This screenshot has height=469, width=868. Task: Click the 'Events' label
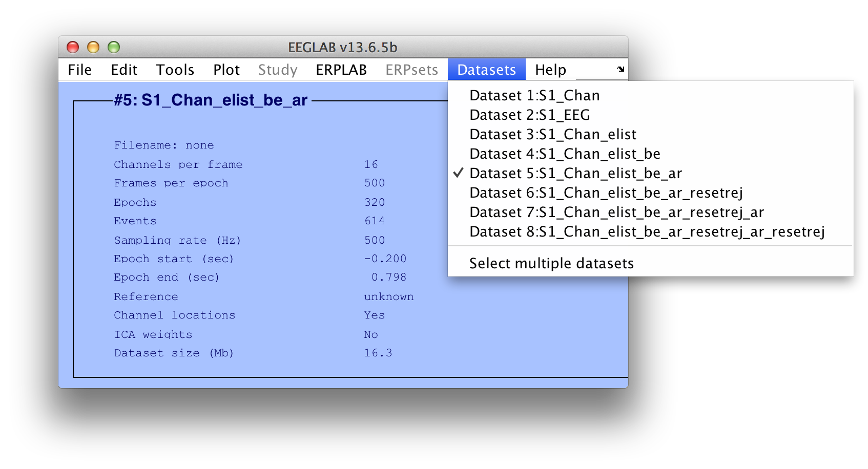tap(135, 221)
